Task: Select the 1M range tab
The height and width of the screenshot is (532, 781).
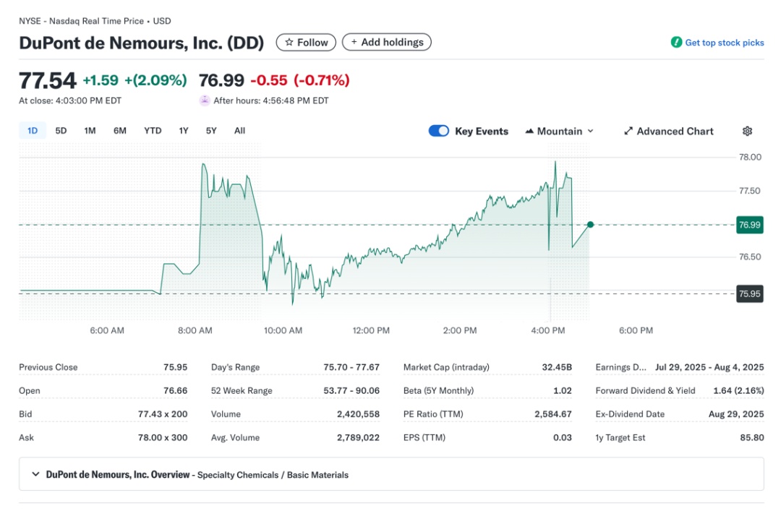Action: [x=90, y=130]
